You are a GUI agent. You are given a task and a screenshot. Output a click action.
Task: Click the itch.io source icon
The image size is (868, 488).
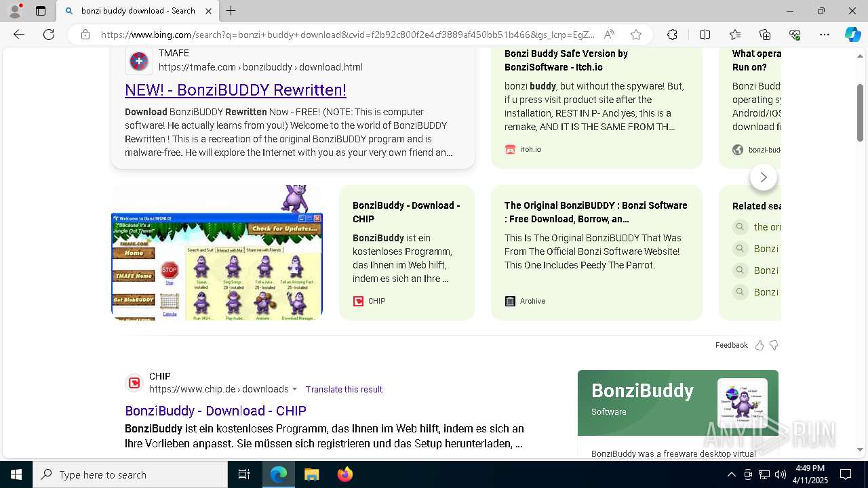[x=510, y=149]
